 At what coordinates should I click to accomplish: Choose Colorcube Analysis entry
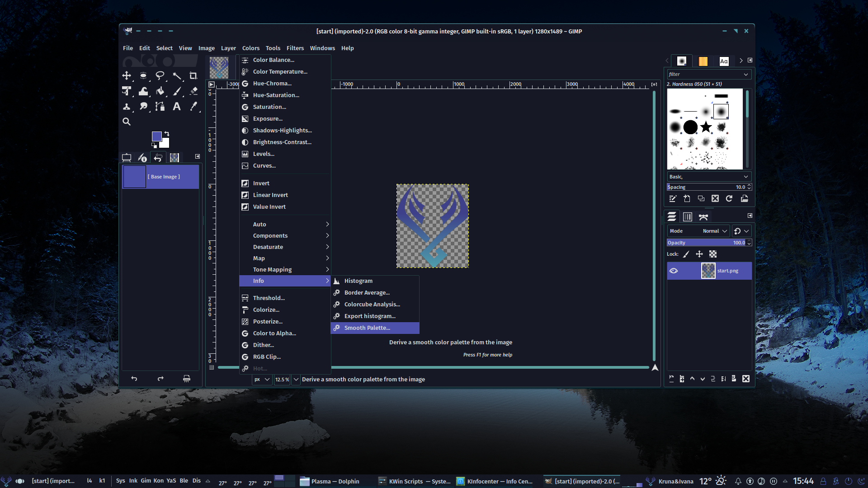(375, 305)
